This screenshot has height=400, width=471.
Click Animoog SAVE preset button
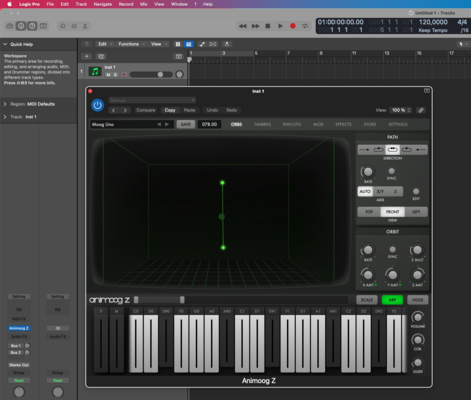coord(186,124)
